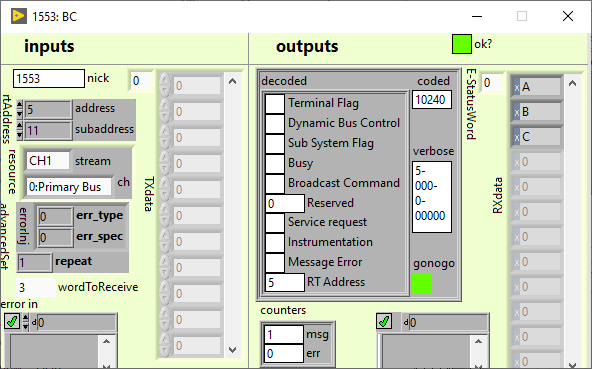Click the counters msg field
This screenshot has width=592, height=369.
(284, 334)
